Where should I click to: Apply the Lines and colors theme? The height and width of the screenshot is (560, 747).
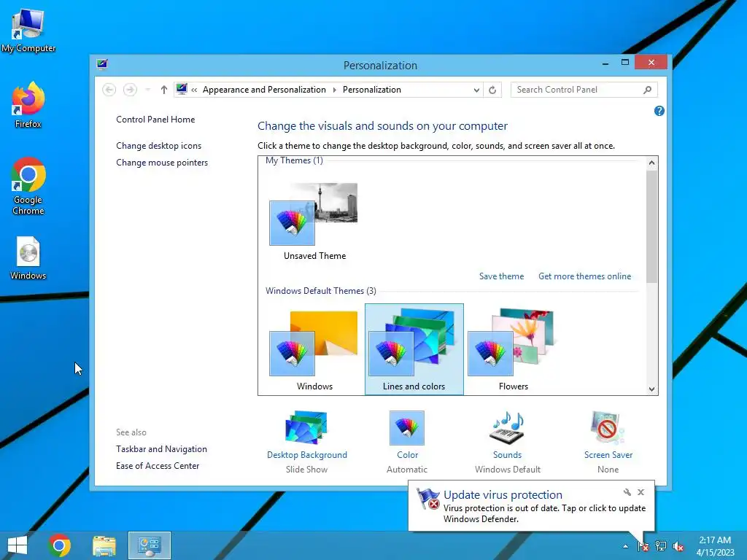coord(414,349)
